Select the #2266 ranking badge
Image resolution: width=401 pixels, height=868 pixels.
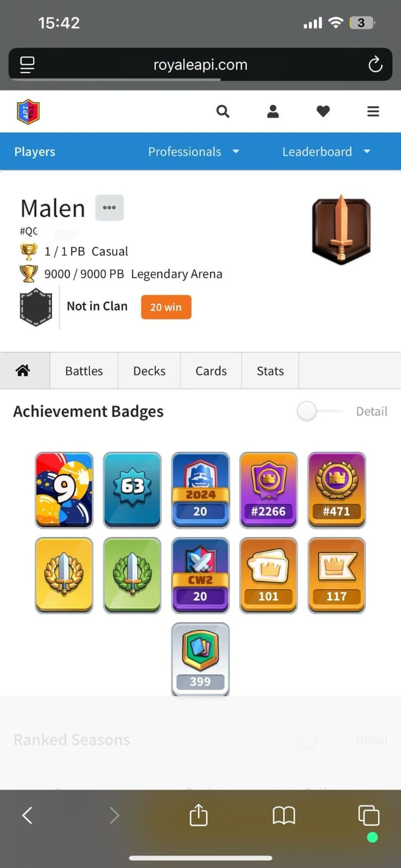269,490
